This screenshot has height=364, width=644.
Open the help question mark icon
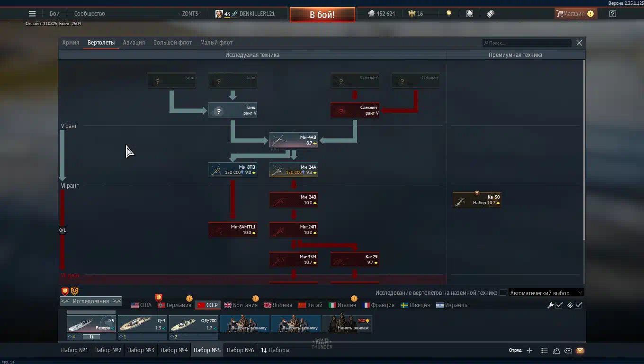click(x=613, y=14)
